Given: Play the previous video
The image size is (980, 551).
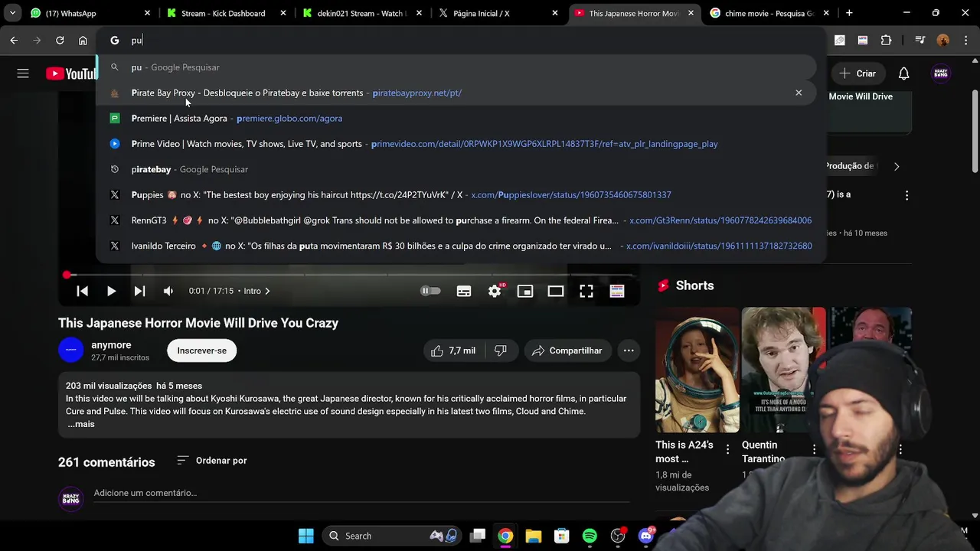Looking at the screenshot, I should 83,291.
